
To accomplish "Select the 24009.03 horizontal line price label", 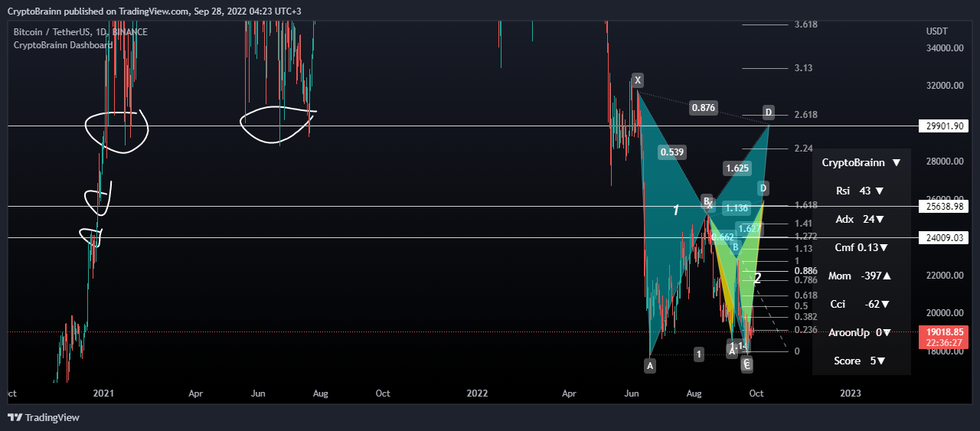I will 943,238.
